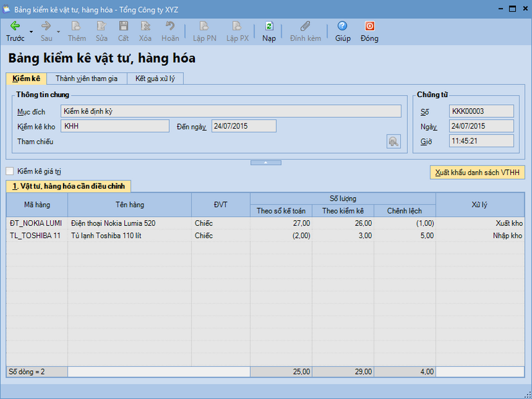Image resolution: width=532 pixels, height=399 pixels.
Task: Go to next record with Sau
Action: click(x=46, y=31)
